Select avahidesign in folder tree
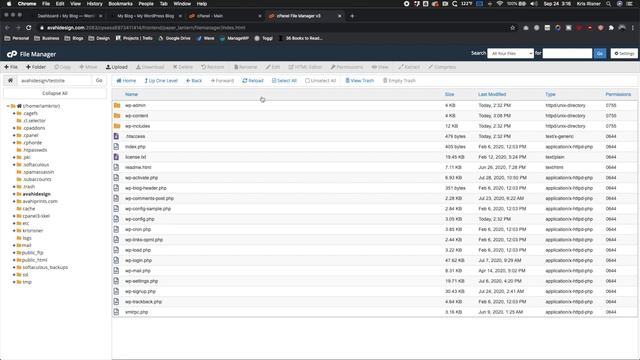 pos(36,194)
